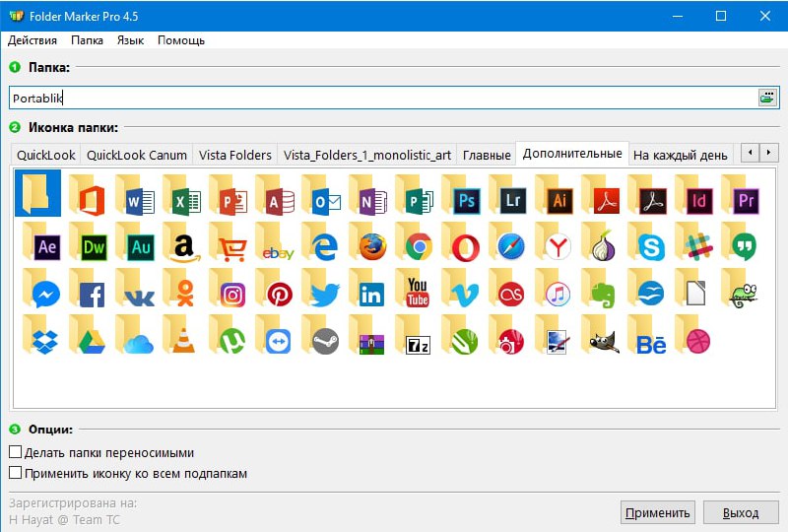This screenshot has width=788, height=532.
Task: Select the Microsoft Office folder icon
Action: [x=87, y=195]
